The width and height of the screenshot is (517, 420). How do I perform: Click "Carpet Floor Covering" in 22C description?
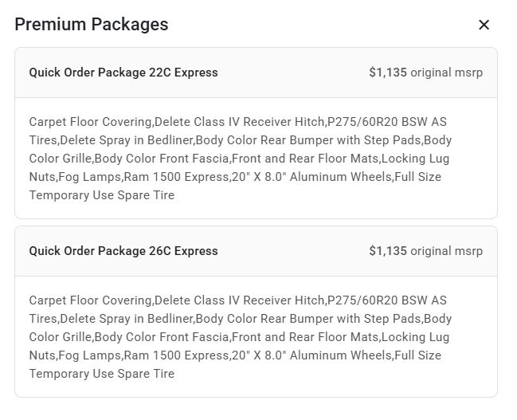pos(90,122)
